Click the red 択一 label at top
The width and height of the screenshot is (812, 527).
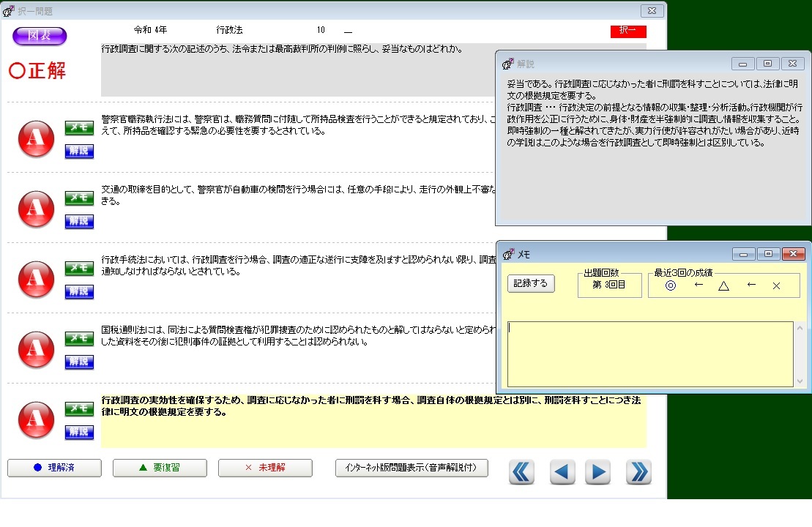628,31
